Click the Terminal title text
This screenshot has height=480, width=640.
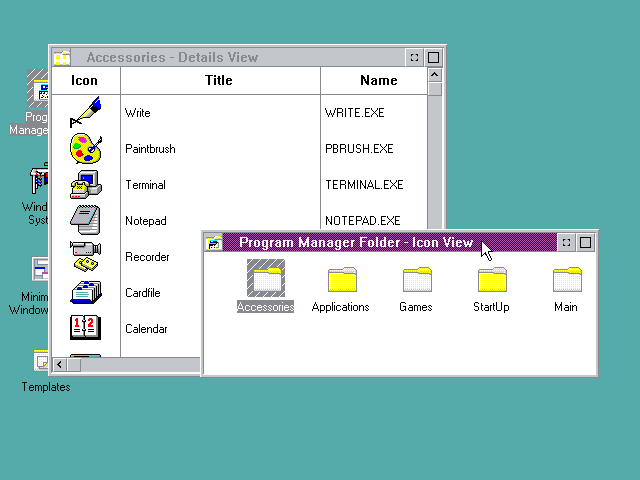pos(145,185)
